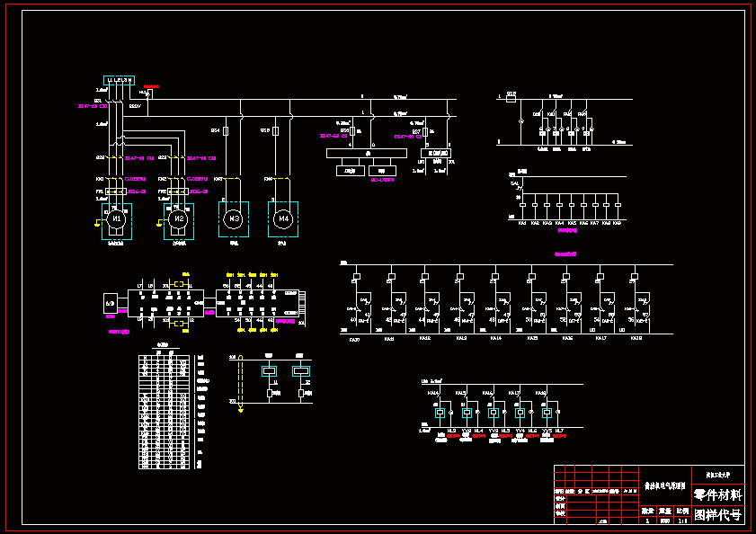Pick the M4 motor symbol
This screenshot has width=756, height=534.
tap(283, 218)
